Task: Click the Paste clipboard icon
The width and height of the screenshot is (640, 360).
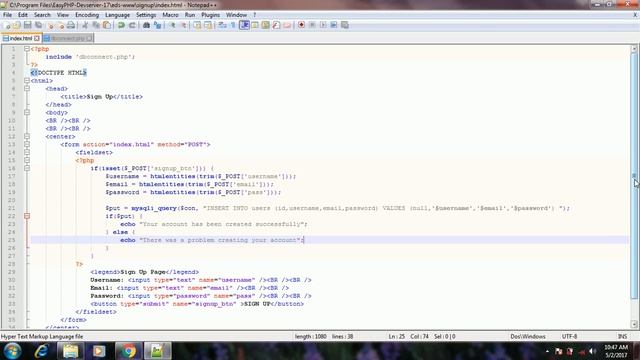Action: [107, 25]
